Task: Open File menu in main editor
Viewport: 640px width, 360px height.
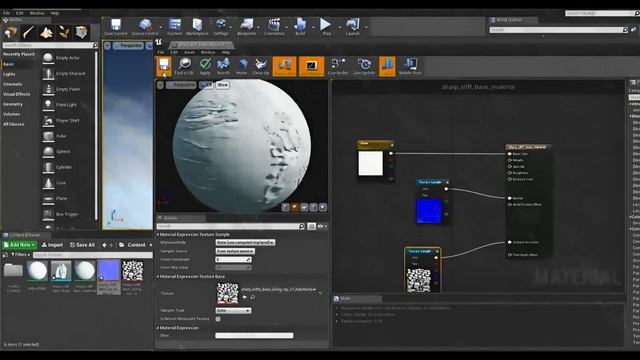Action: (x=7, y=13)
